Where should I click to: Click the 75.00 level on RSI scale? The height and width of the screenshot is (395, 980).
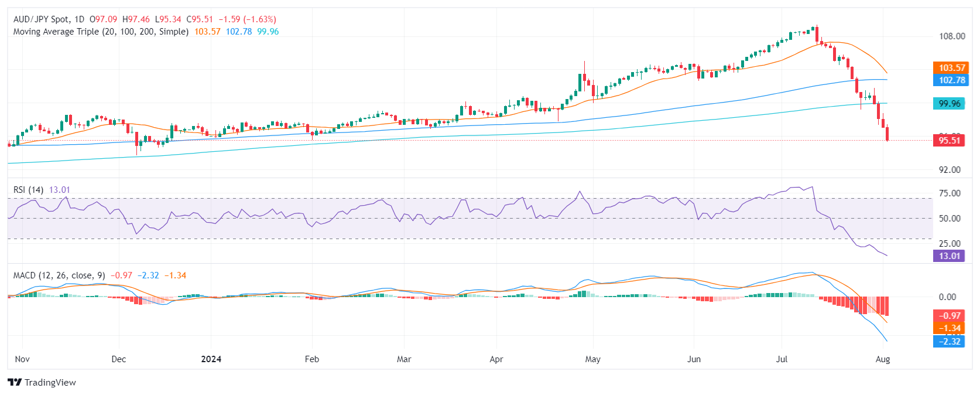(950, 193)
